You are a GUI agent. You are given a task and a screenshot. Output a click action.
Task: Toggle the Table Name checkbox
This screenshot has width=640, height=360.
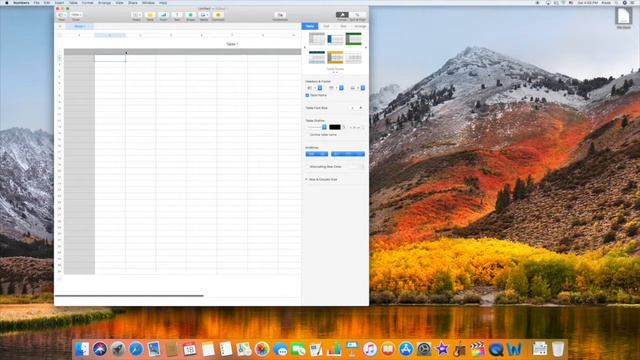tap(307, 95)
